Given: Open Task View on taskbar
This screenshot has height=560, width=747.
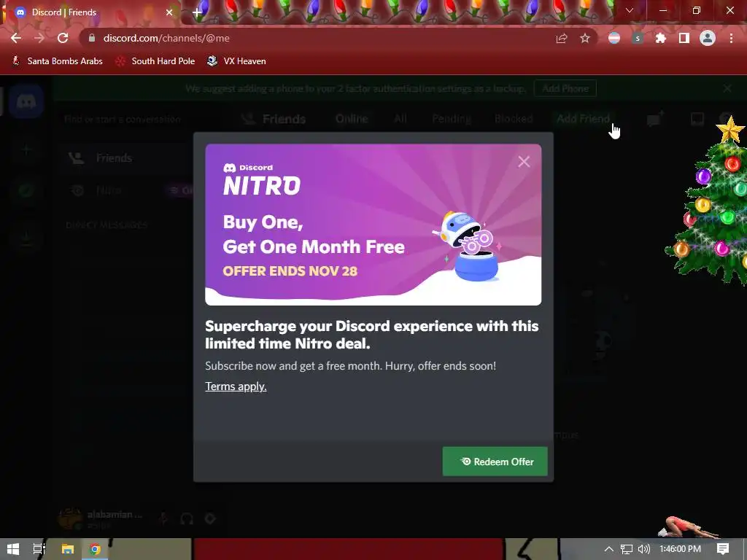Looking at the screenshot, I should [x=39, y=549].
